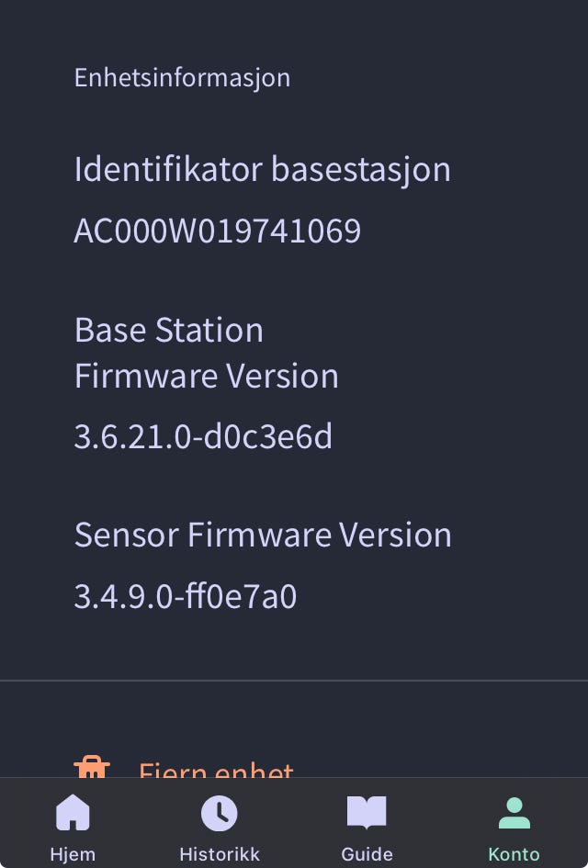Screen dimensions: 588x868
Task: Select the person icon for Konto
Action: [x=514, y=813]
